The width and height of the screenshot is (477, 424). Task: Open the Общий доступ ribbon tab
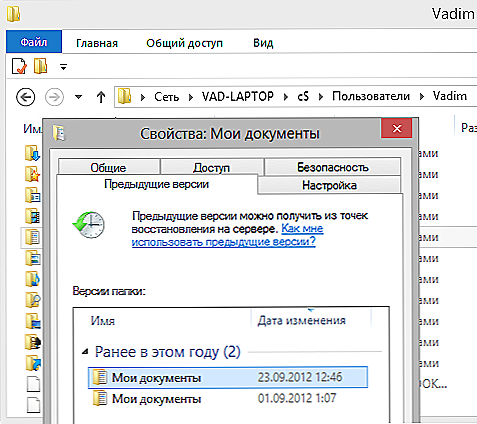coord(184,43)
